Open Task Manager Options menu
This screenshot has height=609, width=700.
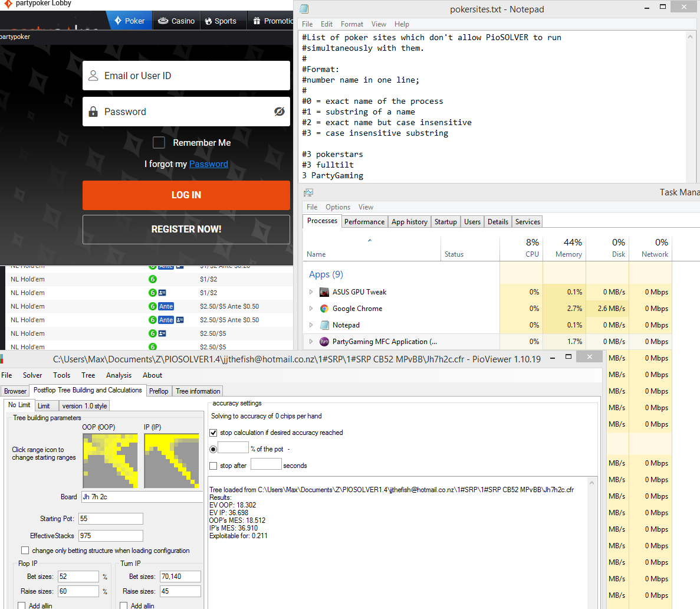pyautogui.click(x=337, y=207)
